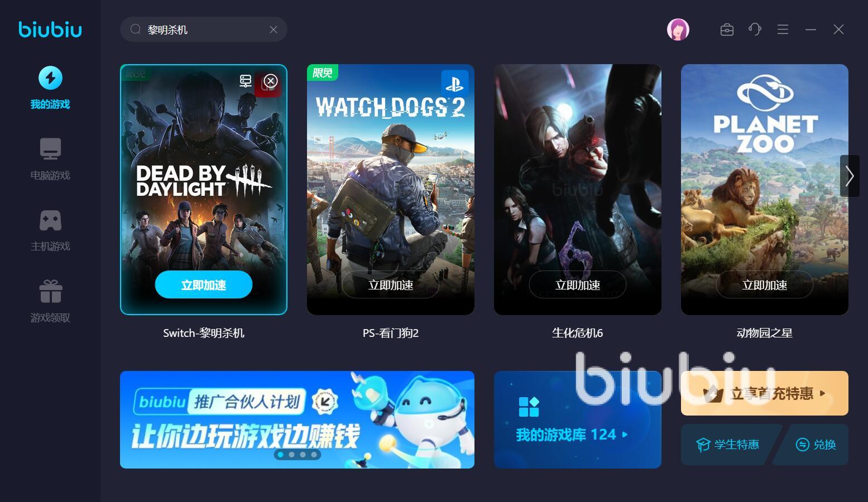Click the user avatar profile picture
The width and height of the screenshot is (868, 502).
pos(678,30)
